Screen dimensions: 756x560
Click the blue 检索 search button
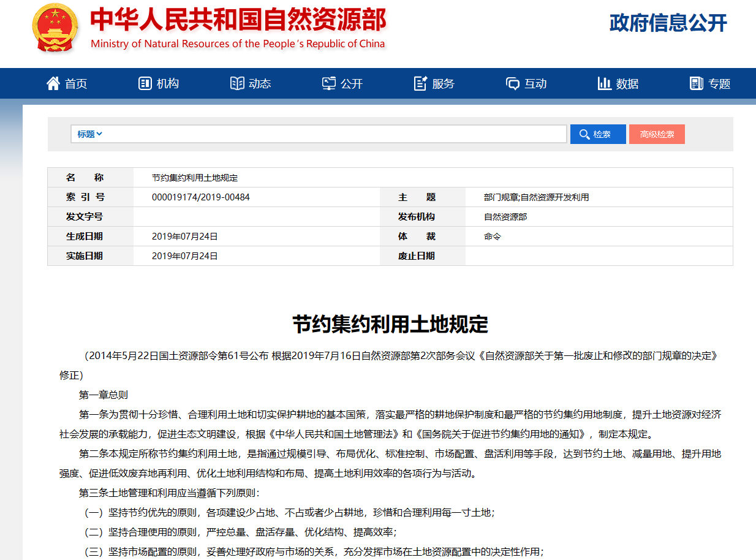pos(598,134)
